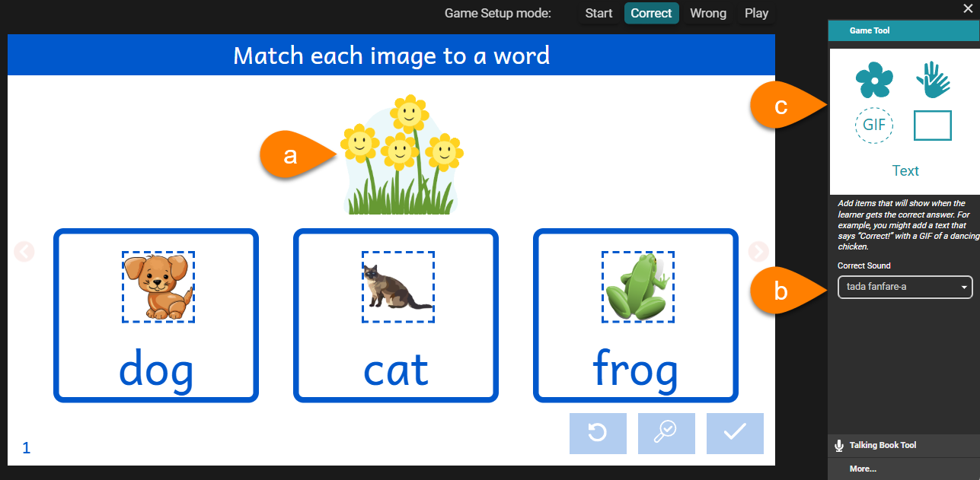Go to the next page arrow
Image resolution: width=980 pixels, height=480 pixels.
(x=759, y=251)
